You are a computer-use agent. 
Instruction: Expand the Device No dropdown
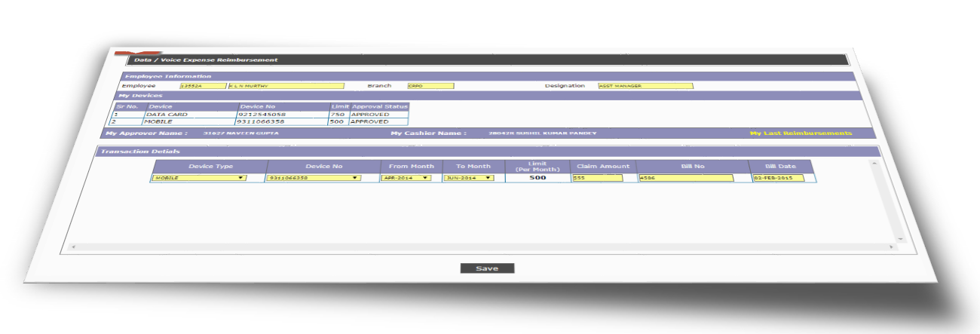(314, 178)
